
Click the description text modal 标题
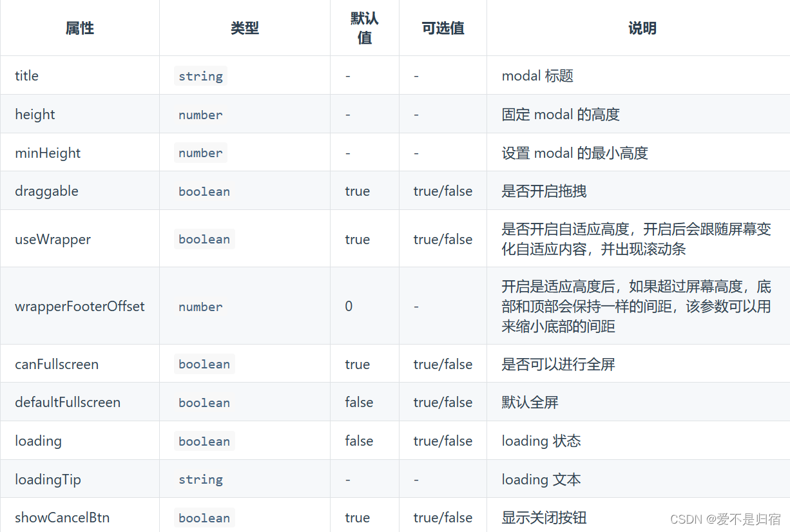[537, 75]
